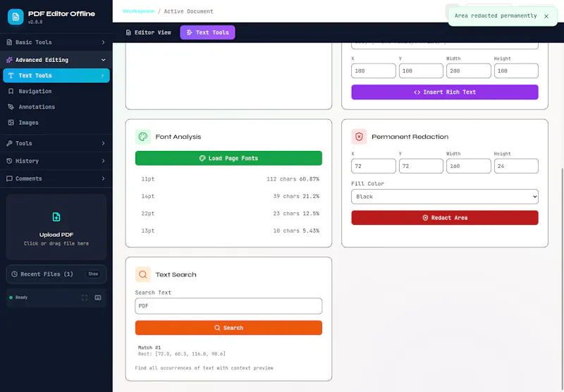Viewport: 564px width, 392px height.
Task: Collapse the Advanced Editing section
Action: (x=56, y=60)
